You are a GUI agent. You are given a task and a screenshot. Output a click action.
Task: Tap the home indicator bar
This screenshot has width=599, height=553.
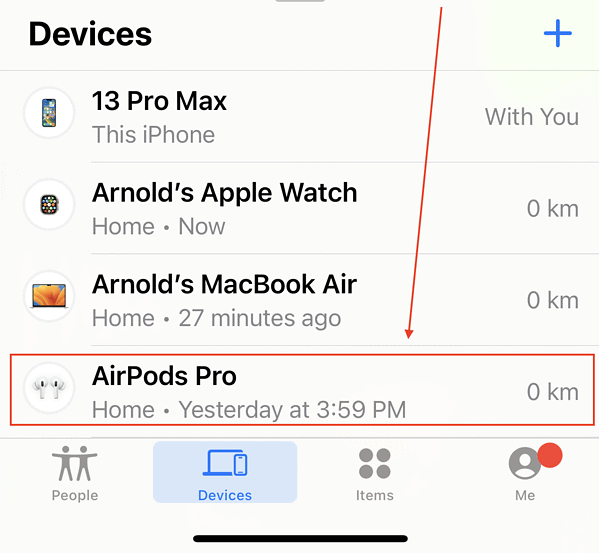click(x=300, y=538)
